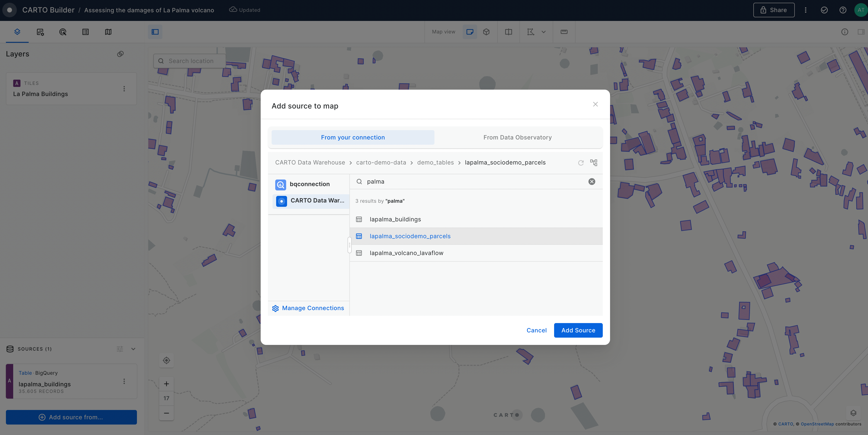Select lapalma_volcano_lavaflow table
This screenshot has height=435, width=868.
[476, 253]
